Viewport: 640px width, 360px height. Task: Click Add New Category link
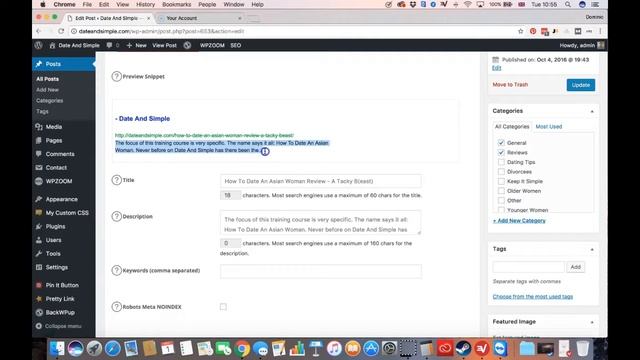tap(519, 220)
